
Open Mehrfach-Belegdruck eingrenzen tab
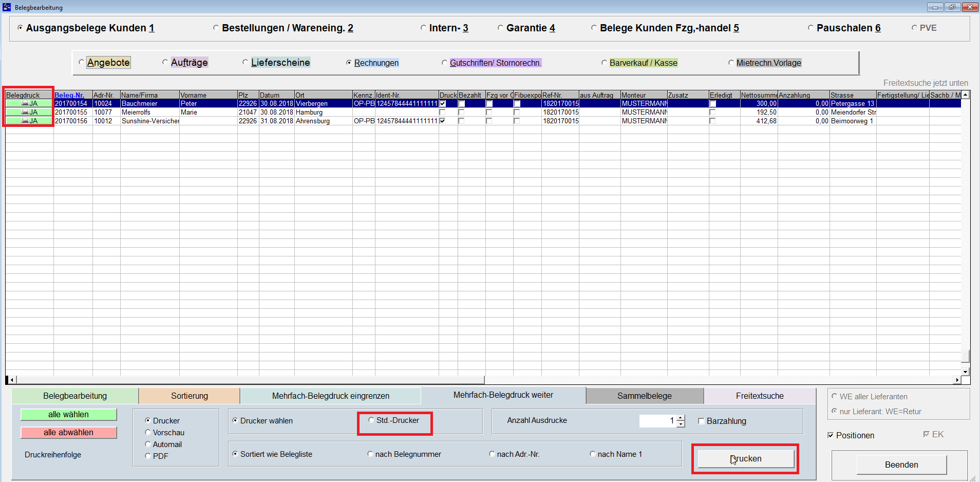point(331,396)
